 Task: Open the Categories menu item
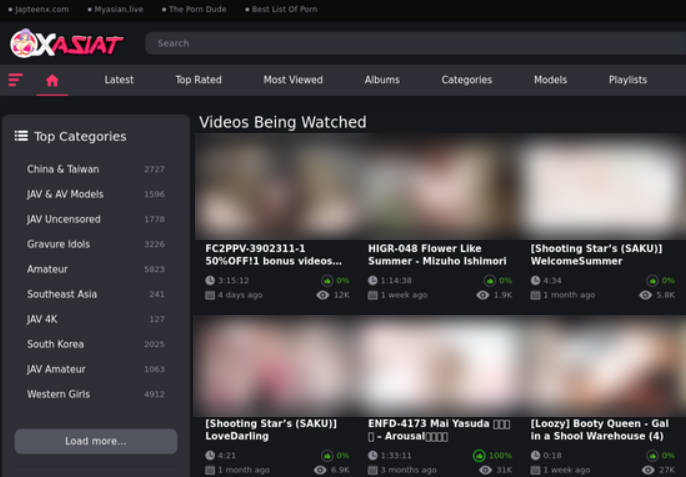pyautogui.click(x=467, y=80)
